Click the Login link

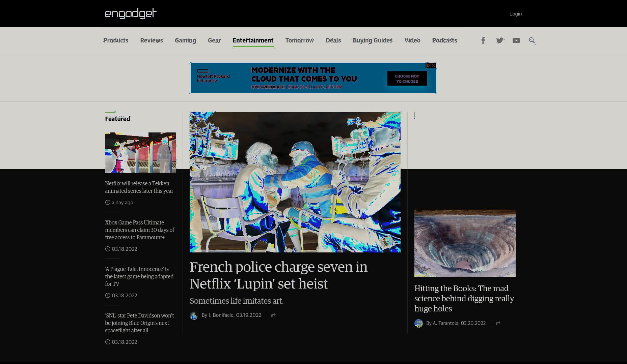tap(516, 14)
